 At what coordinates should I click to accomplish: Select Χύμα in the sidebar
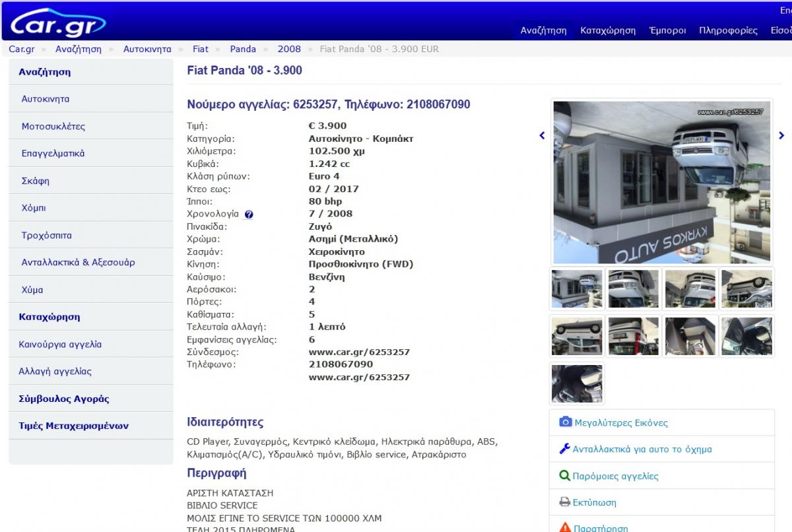pos(91,290)
